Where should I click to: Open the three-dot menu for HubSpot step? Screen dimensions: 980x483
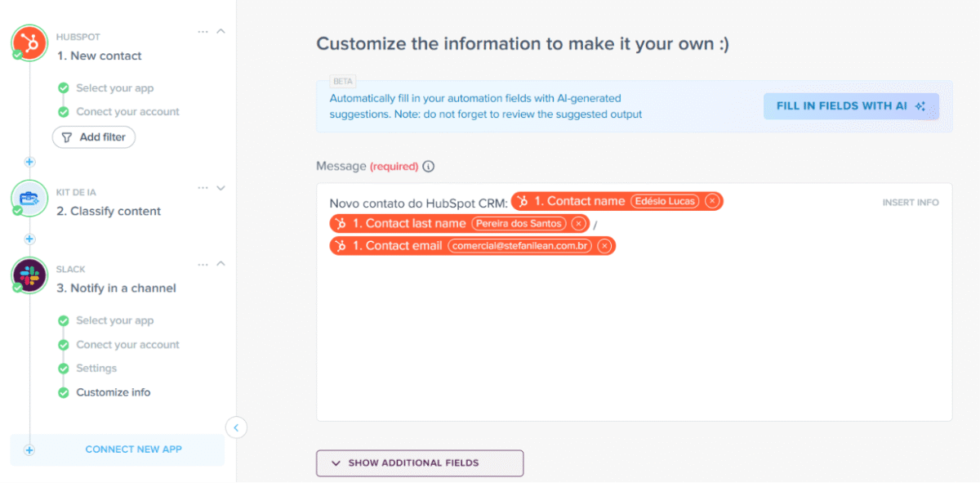pos(203,32)
